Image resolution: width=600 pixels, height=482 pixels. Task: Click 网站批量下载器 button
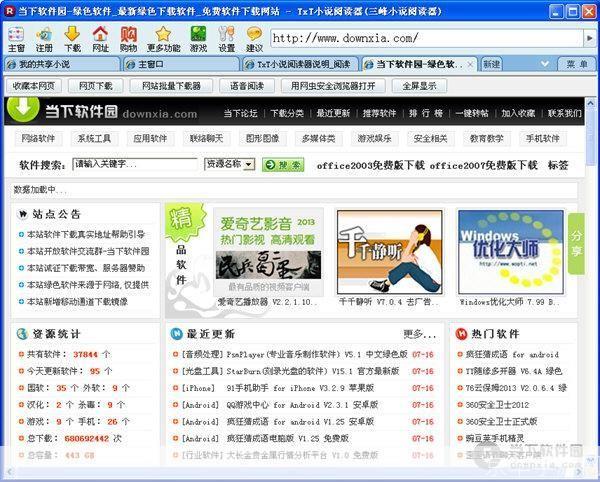(x=171, y=86)
